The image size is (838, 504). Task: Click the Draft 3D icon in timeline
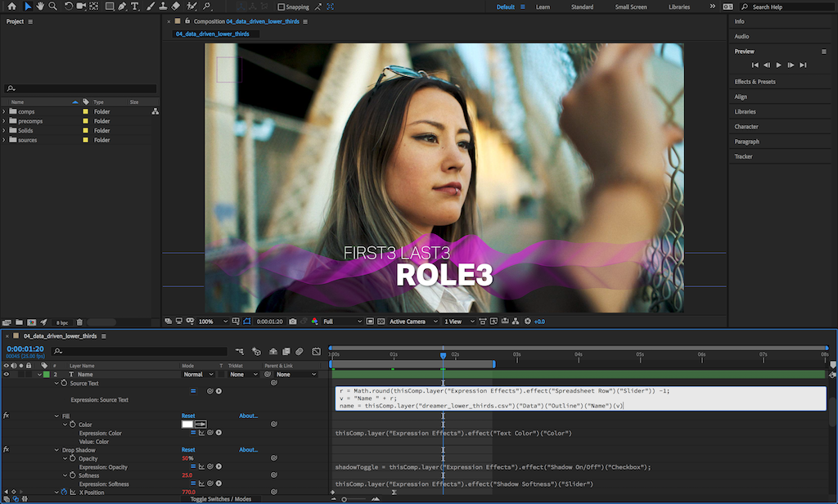pyautogui.click(x=256, y=351)
